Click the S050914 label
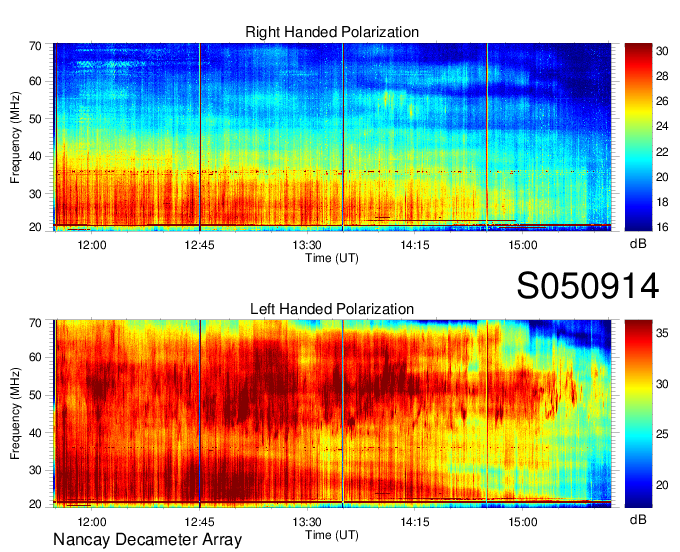The height and width of the screenshot is (552, 680). (588, 286)
